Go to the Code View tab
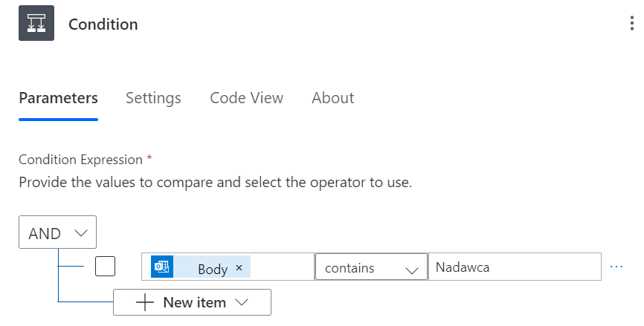The height and width of the screenshot is (326, 644). pyautogui.click(x=246, y=98)
